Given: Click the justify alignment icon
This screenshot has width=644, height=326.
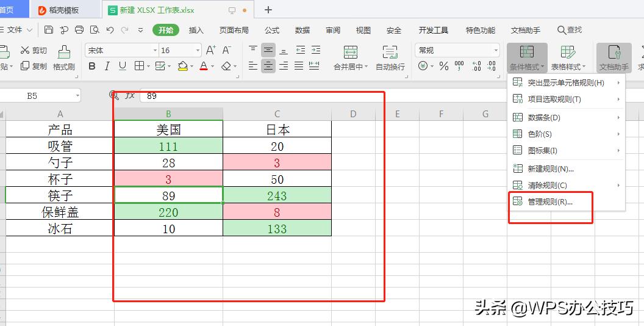Looking at the screenshot, I should point(299,66).
